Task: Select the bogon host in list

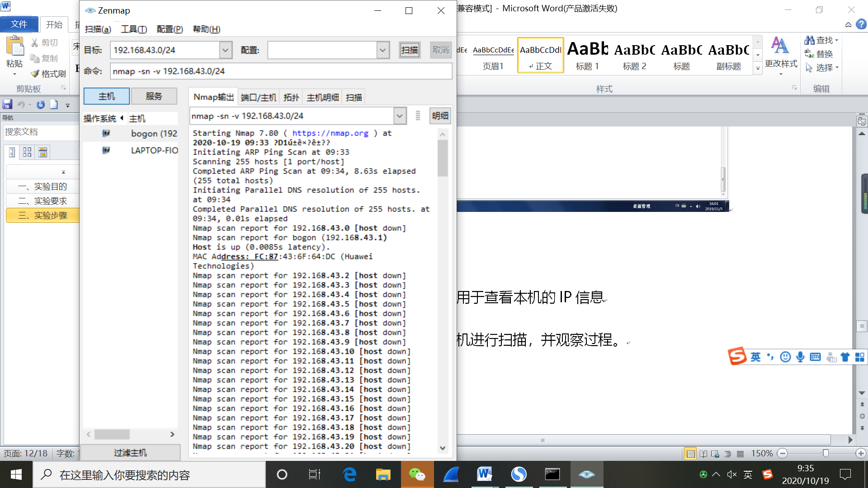Action: [154, 133]
